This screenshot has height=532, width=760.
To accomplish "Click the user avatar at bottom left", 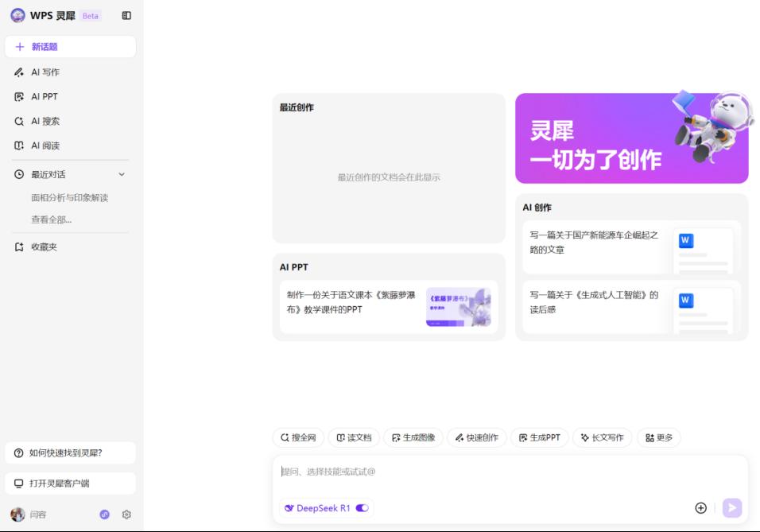I will click(x=18, y=515).
